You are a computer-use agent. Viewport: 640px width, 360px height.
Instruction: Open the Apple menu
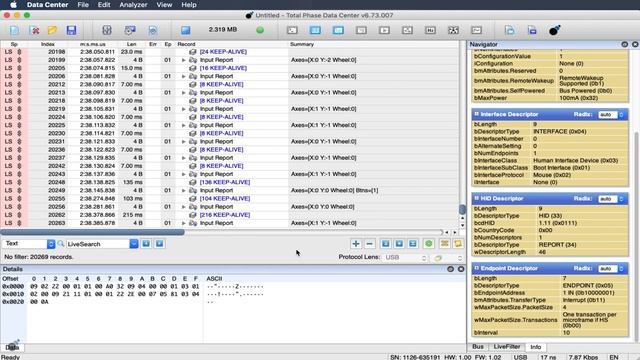point(13,5)
